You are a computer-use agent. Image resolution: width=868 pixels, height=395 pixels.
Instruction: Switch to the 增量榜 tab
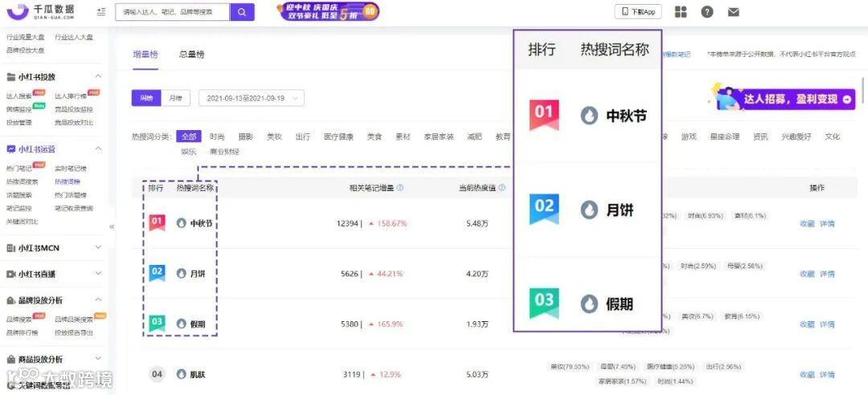coord(145,55)
